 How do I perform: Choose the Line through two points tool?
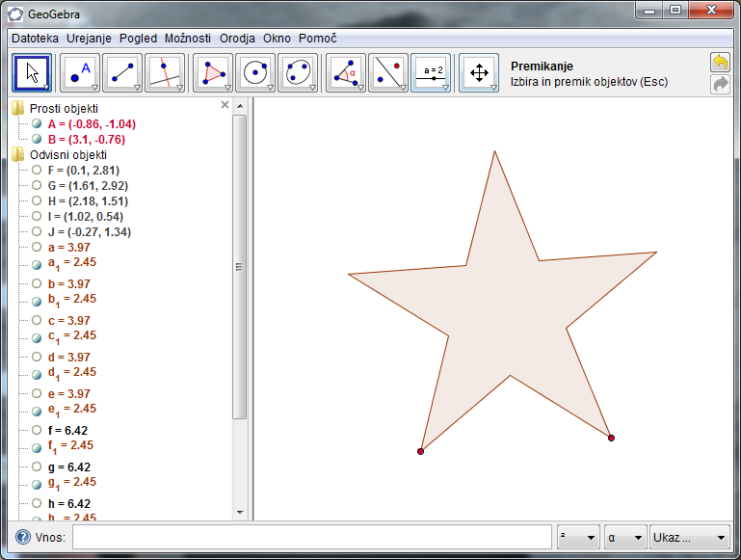pos(122,73)
